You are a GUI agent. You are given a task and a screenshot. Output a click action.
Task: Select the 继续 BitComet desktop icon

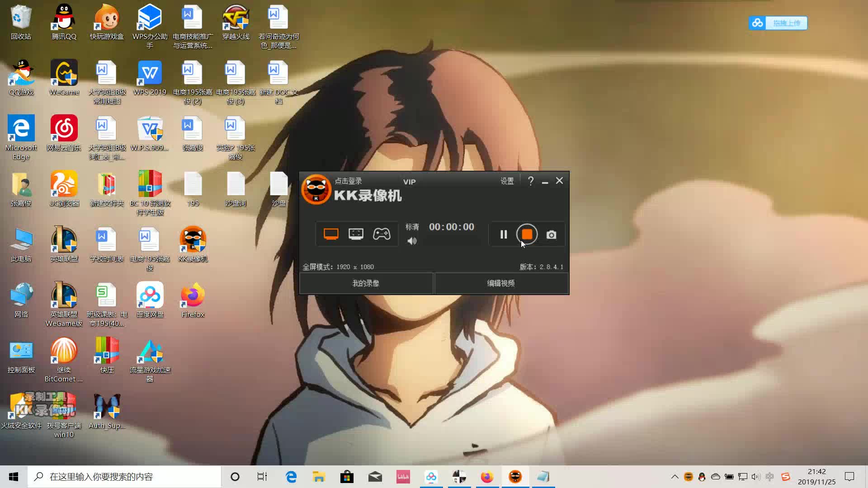coord(64,360)
